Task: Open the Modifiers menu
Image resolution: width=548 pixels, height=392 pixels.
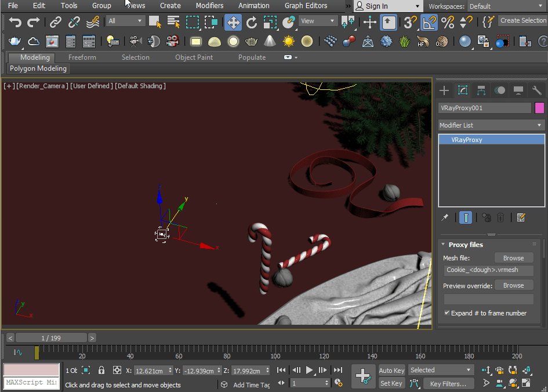Action: tap(209, 6)
